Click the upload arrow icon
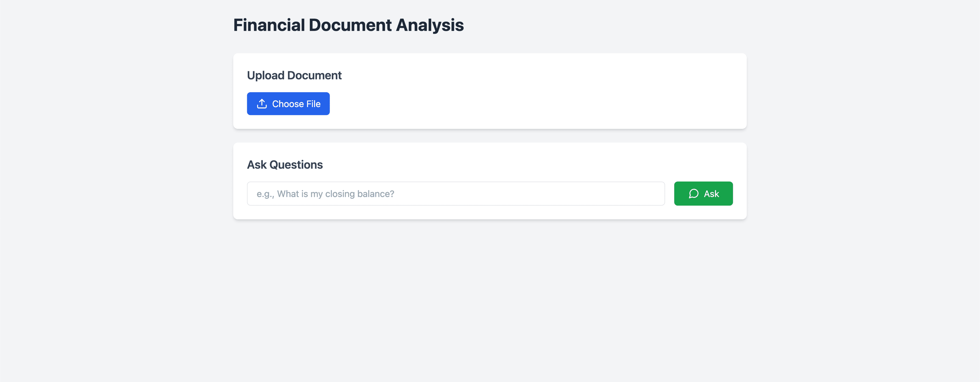Screen dimensions: 980x382 click(x=262, y=104)
